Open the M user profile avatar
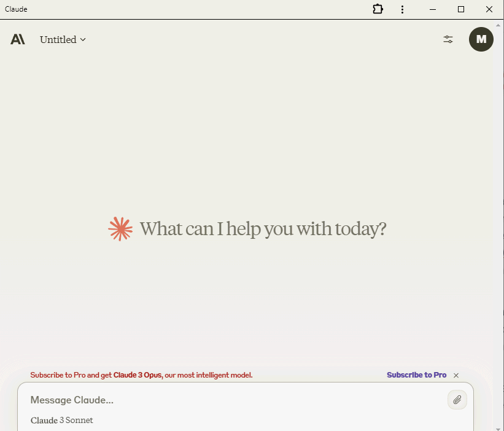Viewport: 504px width, 431px height. click(x=481, y=39)
